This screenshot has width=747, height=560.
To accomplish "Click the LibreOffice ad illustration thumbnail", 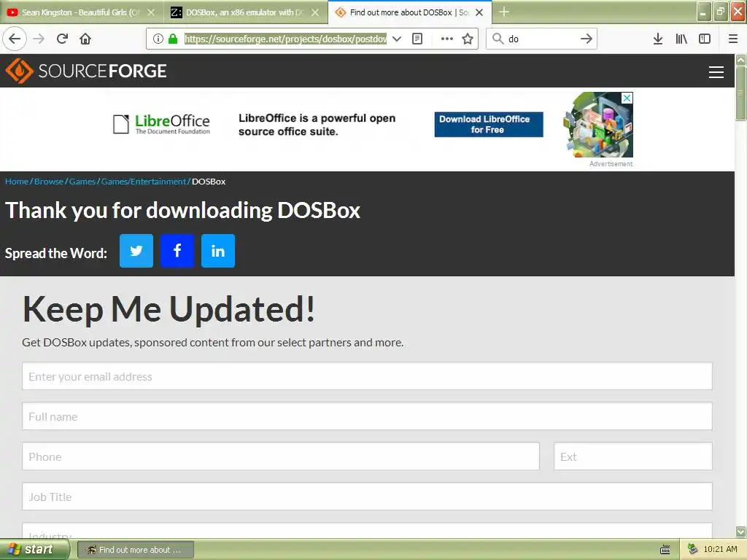I will (x=598, y=125).
